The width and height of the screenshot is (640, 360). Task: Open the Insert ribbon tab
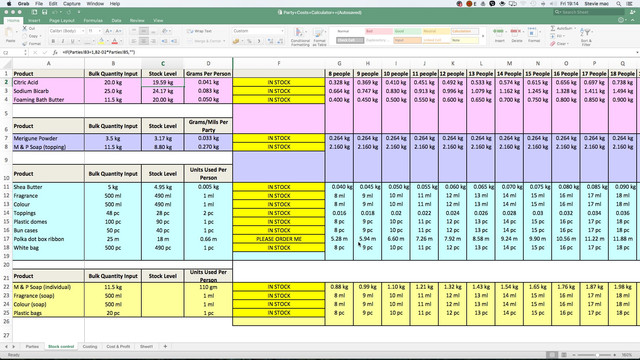click(34, 20)
